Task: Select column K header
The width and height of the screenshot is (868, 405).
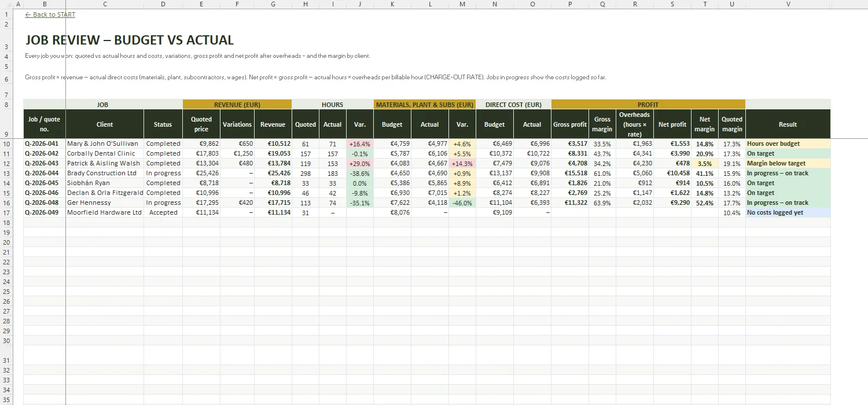Action: coord(392,4)
